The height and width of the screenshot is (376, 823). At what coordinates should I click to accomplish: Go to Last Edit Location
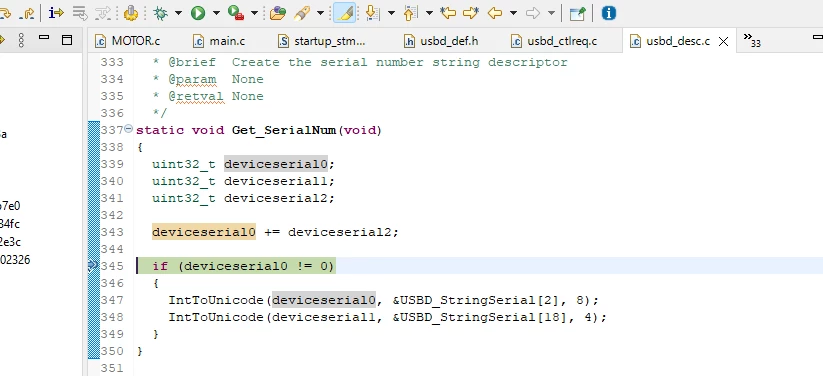click(448, 13)
